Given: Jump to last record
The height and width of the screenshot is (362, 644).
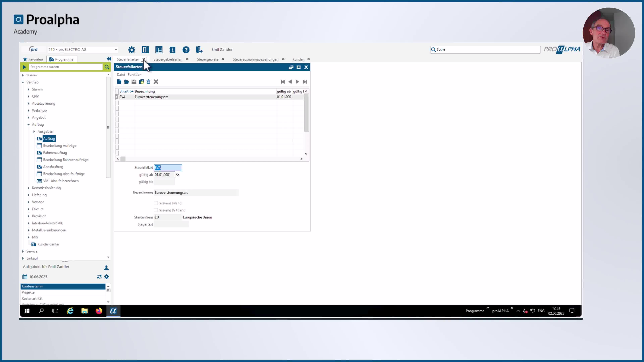Looking at the screenshot, I should [305, 82].
